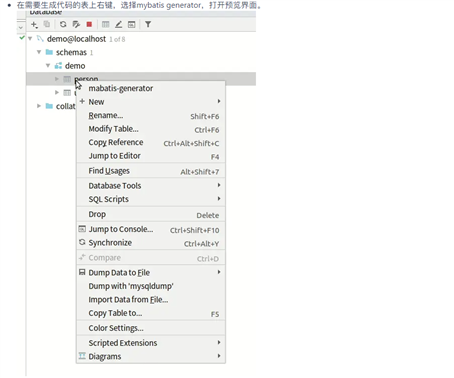454x378 pixels.
Task: Open the Database Tools submenu arrow
Action: coord(219,185)
